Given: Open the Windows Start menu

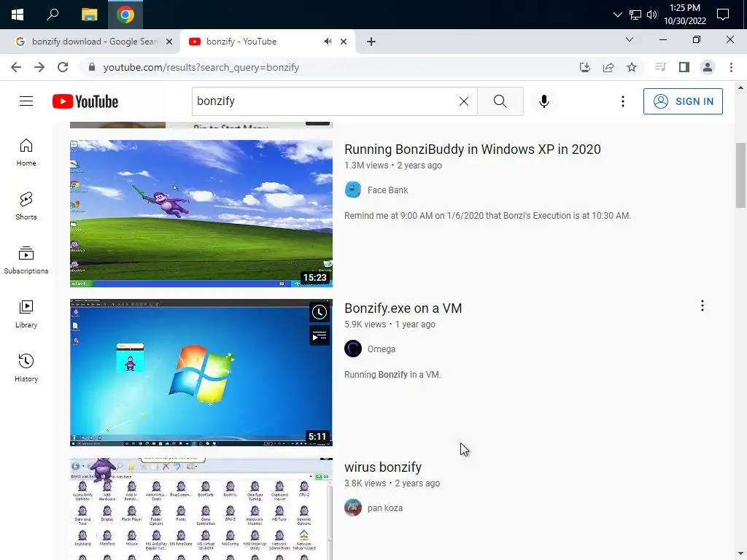Looking at the screenshot, I should pos(18,15).
